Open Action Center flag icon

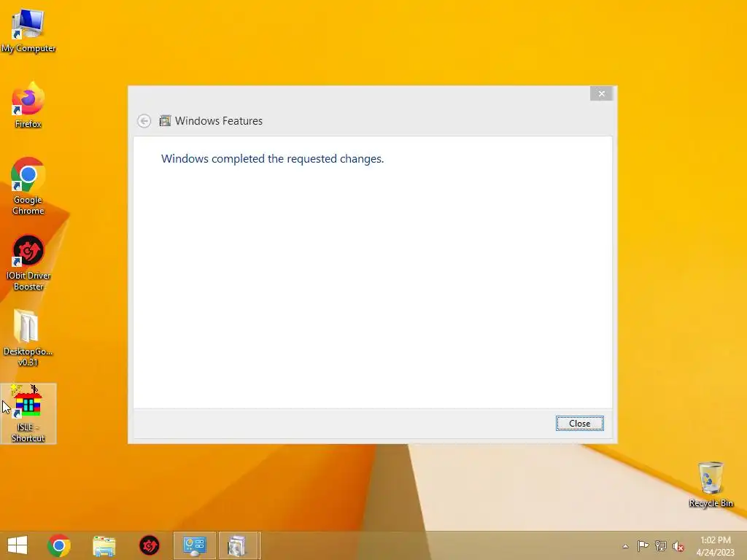[x=643, y=545]
